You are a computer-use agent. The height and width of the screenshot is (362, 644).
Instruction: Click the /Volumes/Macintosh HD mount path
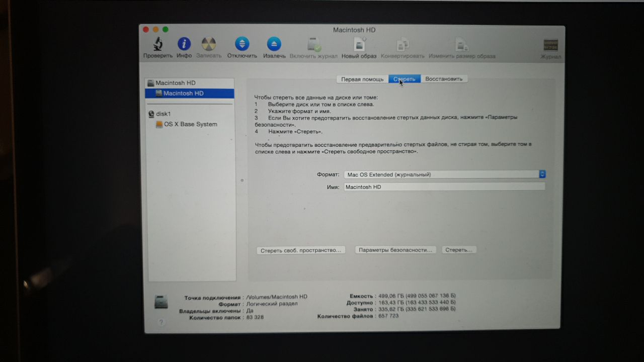click(276, 297)
